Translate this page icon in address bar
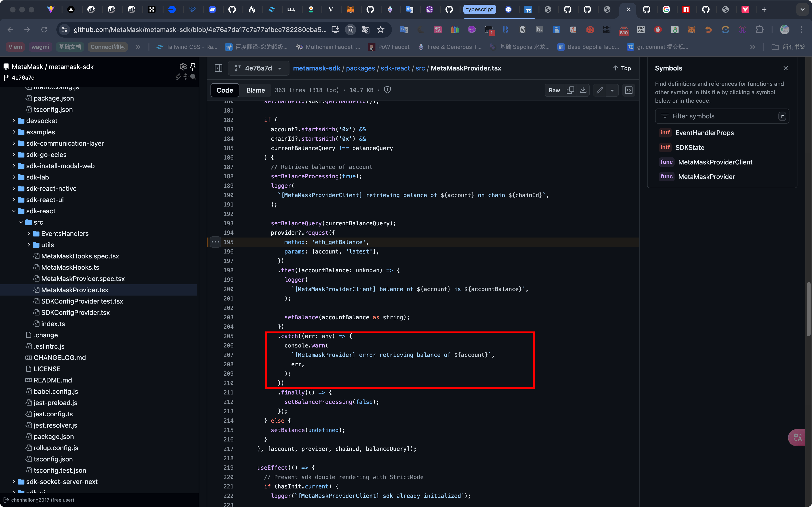 tap(365, 30)
